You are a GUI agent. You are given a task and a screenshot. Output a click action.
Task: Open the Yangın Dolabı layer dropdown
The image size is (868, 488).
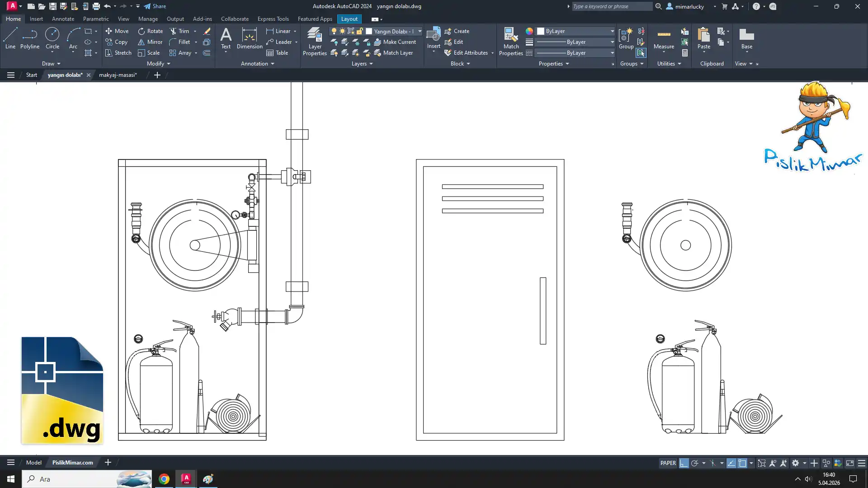coord(420,31)
